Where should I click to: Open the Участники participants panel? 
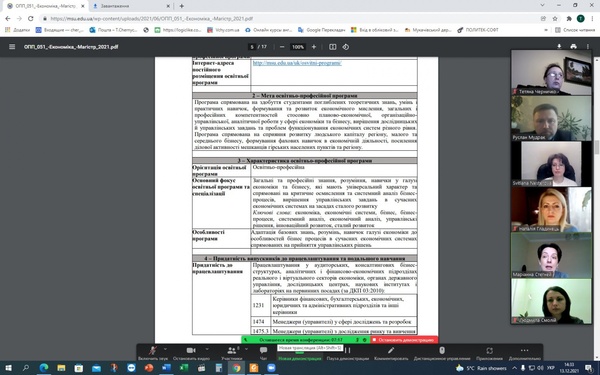click(x=232, y=353)
